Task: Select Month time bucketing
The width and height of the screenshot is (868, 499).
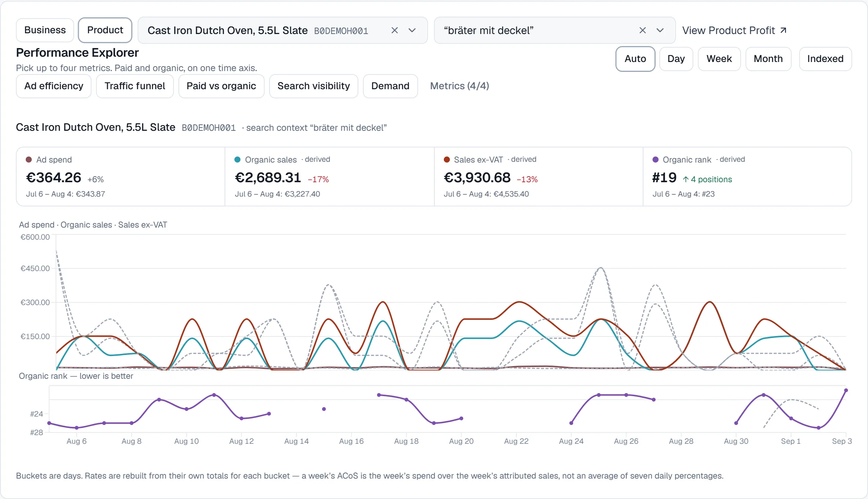Action: (x=768, y=59)
